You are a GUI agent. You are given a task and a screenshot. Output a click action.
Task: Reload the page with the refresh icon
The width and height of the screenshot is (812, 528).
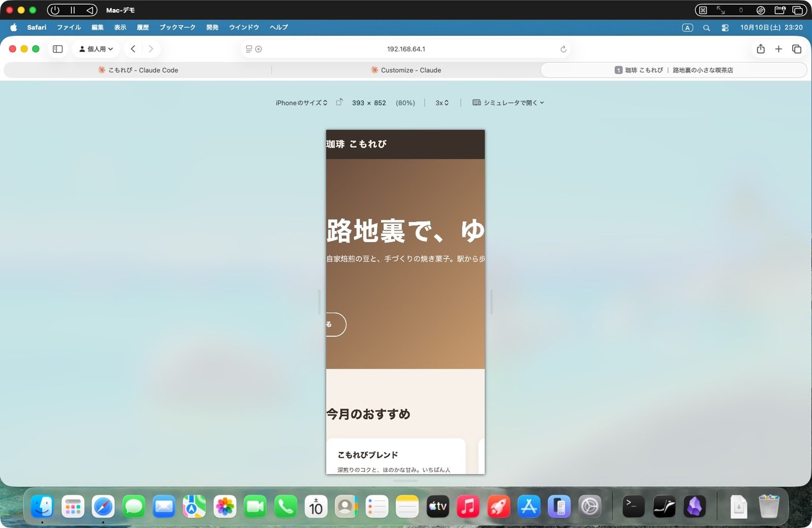pyautogui.click(x=563, y=49)
